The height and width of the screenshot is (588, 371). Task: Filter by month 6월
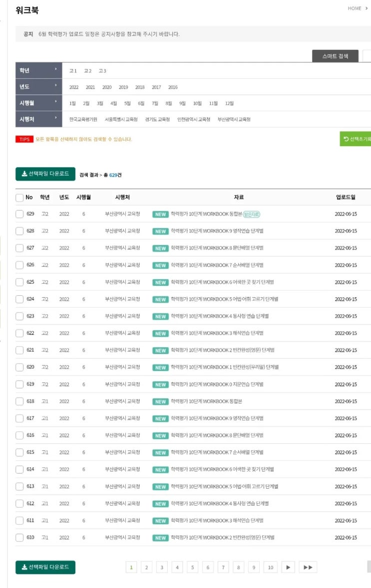point(141,104)
